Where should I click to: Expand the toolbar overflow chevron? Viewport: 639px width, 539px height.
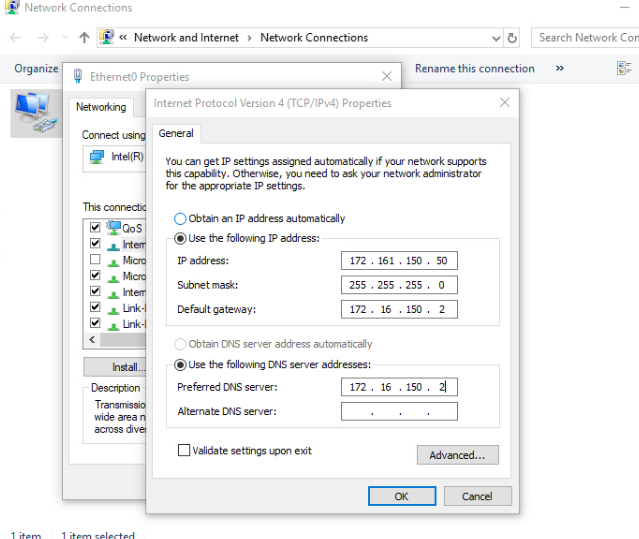[x=559, y=69]
